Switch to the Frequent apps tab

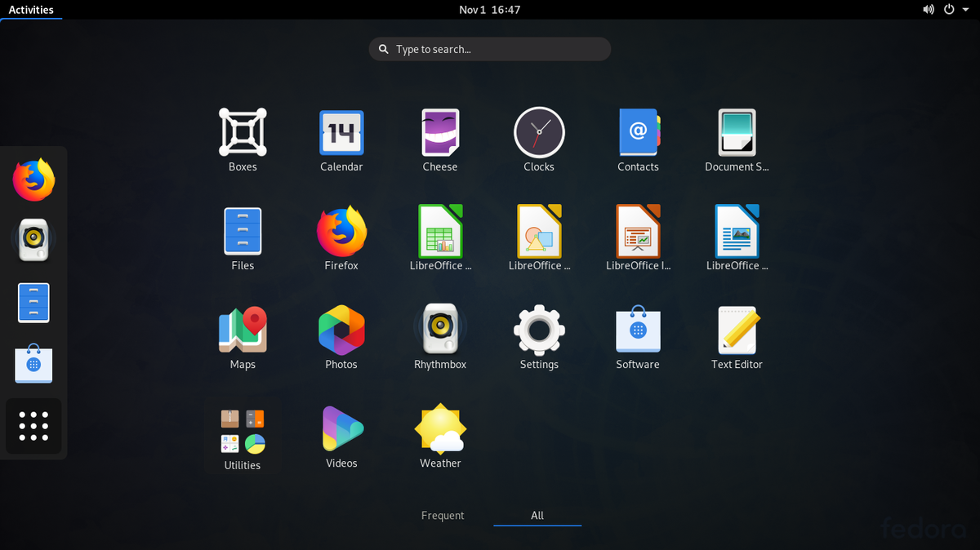pos(443,515)
